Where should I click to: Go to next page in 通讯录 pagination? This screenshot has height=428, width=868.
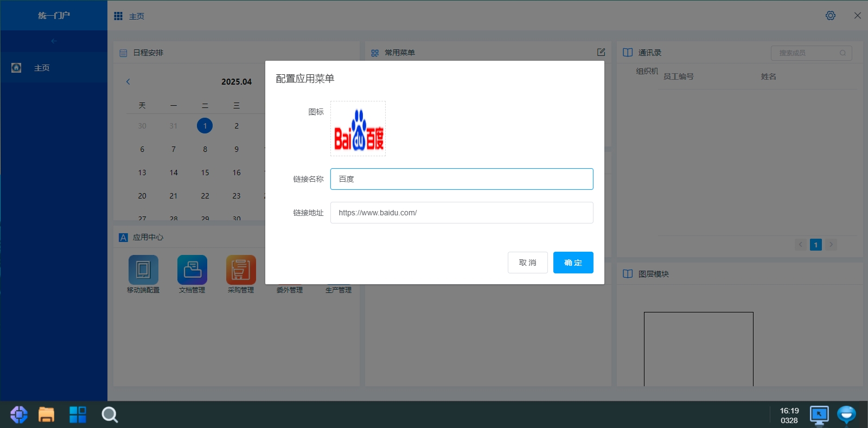(831, 245)
